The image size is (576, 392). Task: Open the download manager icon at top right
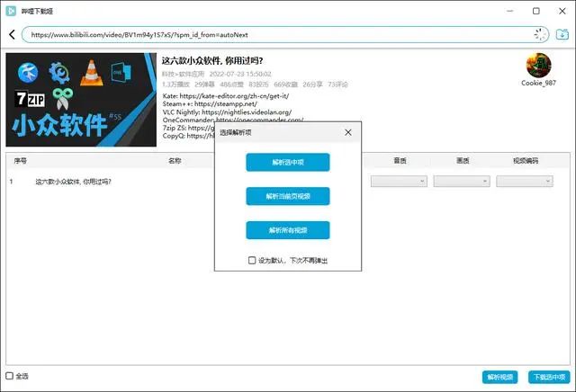pos(562,34)
